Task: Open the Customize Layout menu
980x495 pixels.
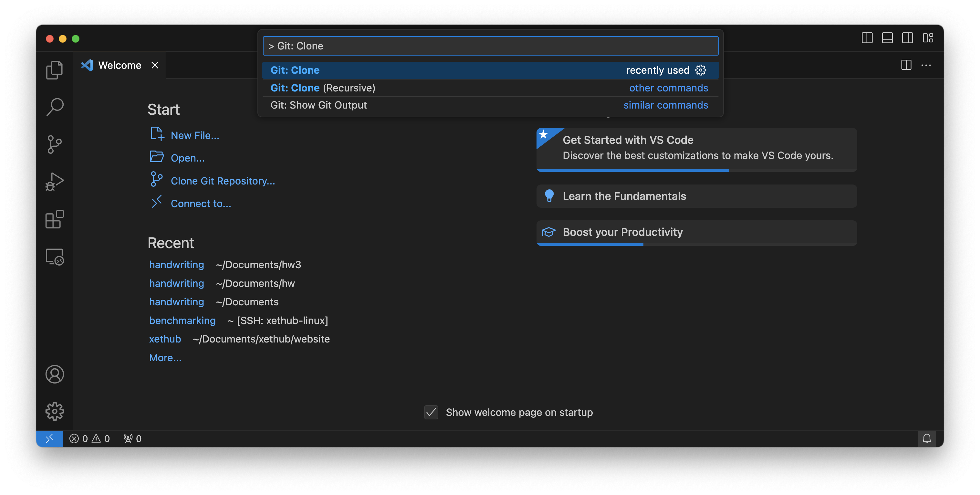Action: [928, 38]
